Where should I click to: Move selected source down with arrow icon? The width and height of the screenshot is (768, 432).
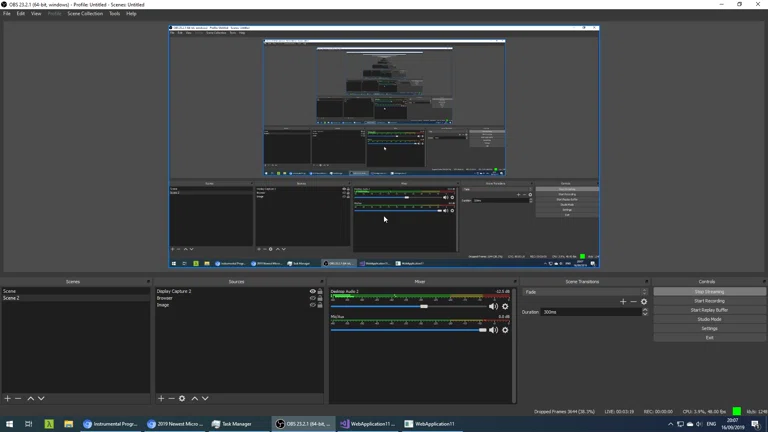(205, 398)
